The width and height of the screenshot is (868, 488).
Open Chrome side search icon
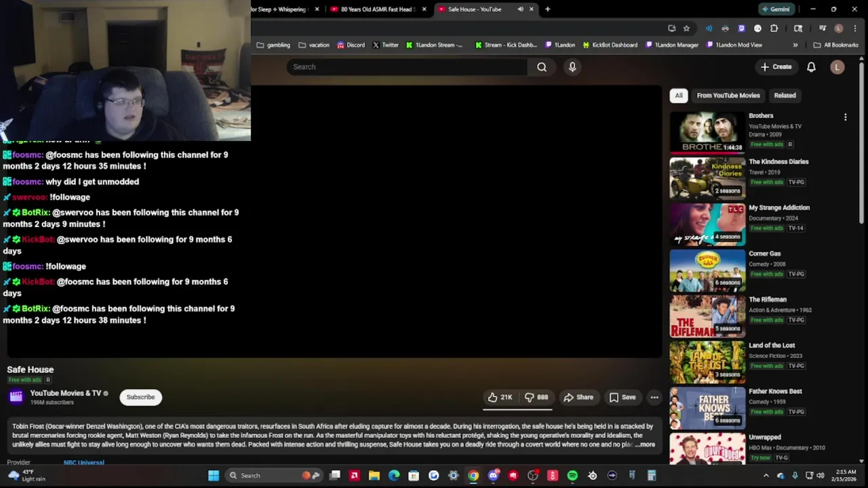798,28
